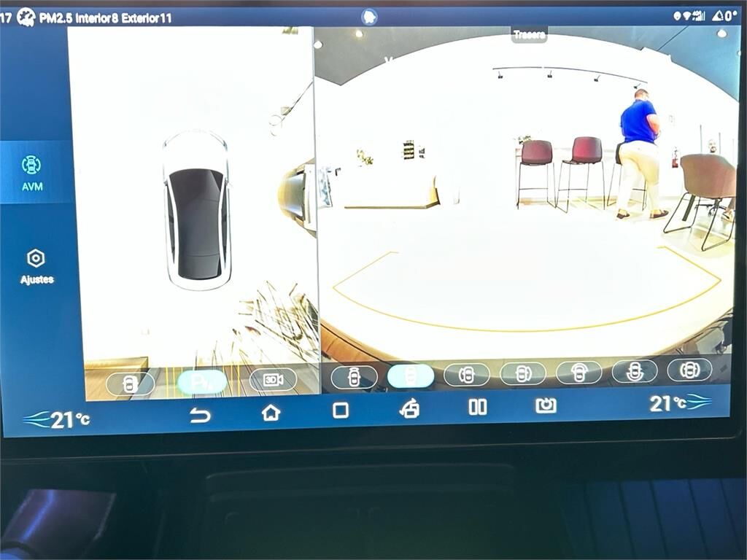This screenshot has height=560, width=747.
Task: Adjust the left 21°C temperature control
Action: point(57,420)
